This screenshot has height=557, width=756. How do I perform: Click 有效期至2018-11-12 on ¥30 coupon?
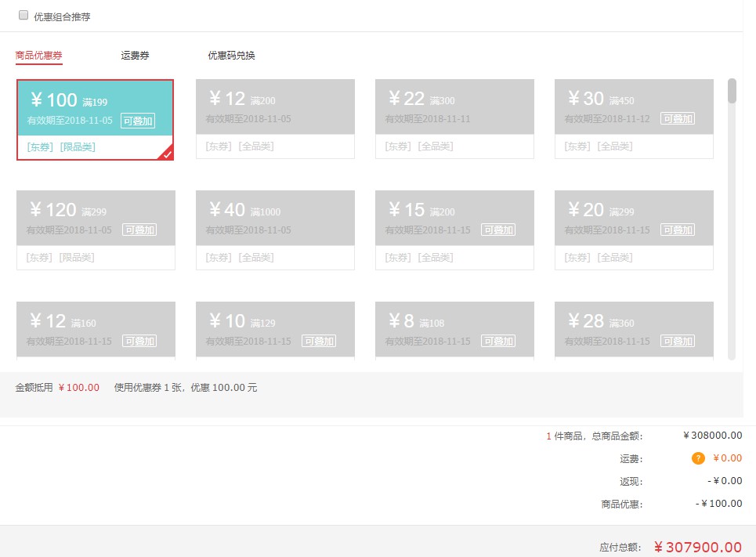point(607,118)
